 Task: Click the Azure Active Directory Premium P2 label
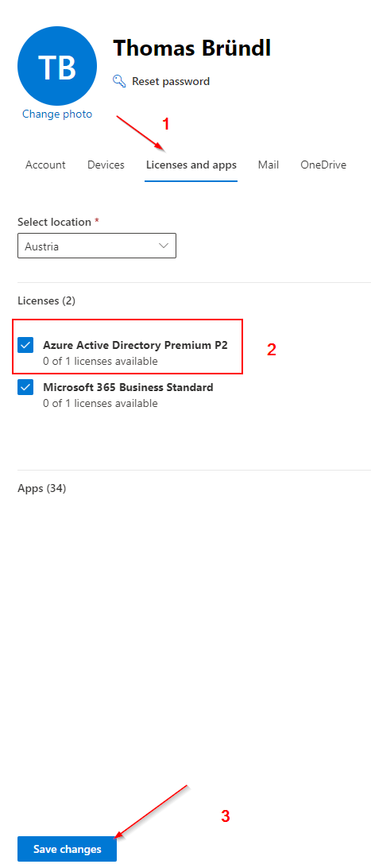[x=136, y=346]
